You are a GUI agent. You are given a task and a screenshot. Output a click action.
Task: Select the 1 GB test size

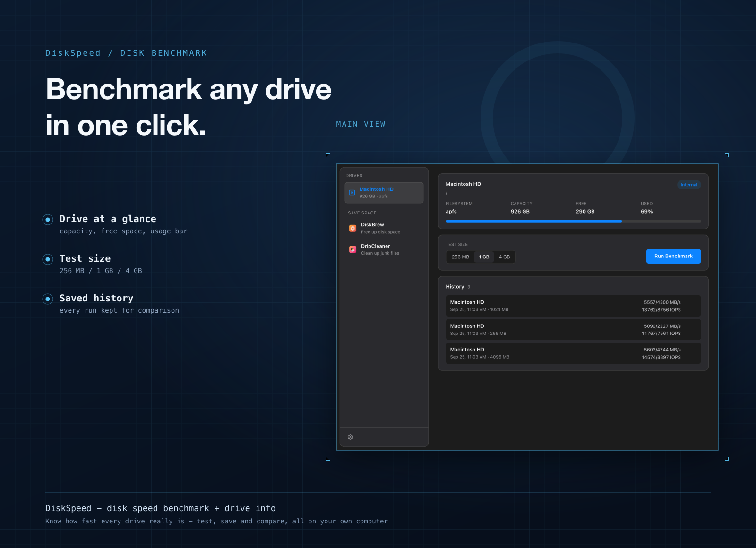pos(484,257)
